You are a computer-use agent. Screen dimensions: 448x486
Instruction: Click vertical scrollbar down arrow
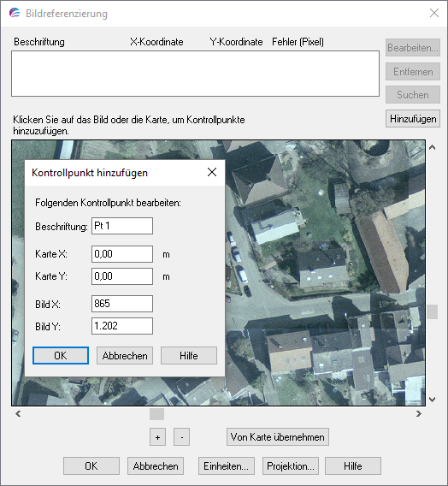tap(433, 400)
